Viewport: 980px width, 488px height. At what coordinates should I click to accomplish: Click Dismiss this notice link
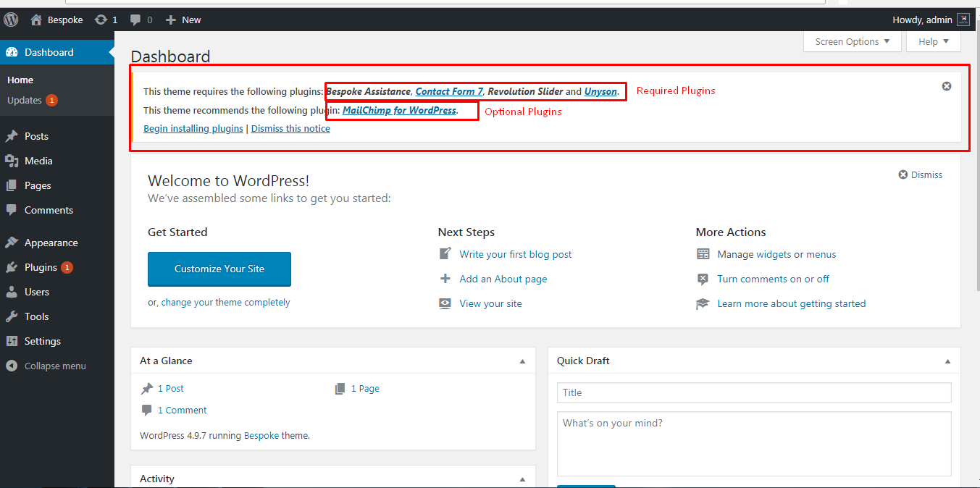(x=290, y=128)
